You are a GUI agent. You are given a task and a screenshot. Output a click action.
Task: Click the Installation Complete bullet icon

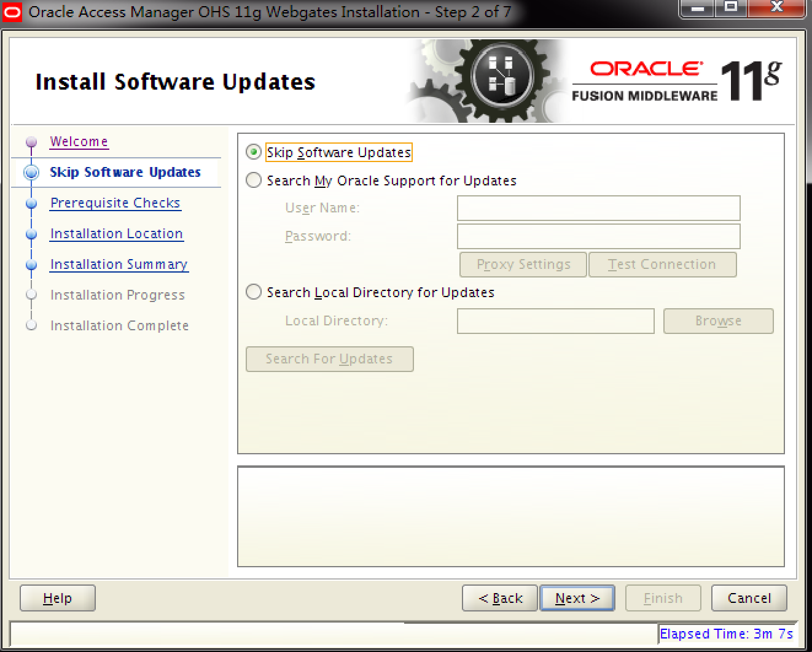[31, 325]
